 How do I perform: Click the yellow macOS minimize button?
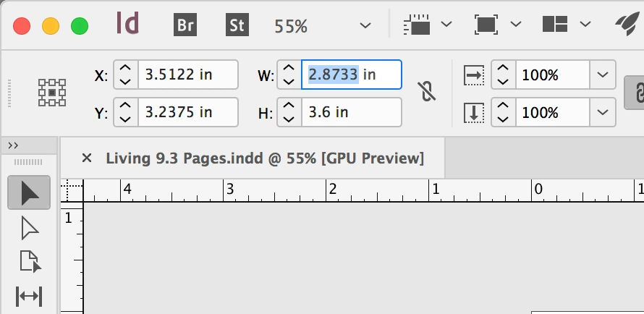pyautogui.click(x=51, y=26)
